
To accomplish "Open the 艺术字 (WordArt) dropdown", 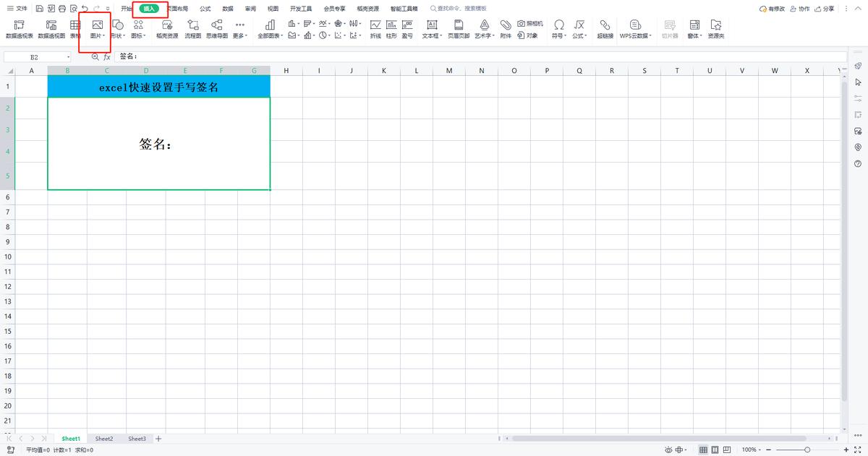I will pyautogui.click(x=485, y=29).
